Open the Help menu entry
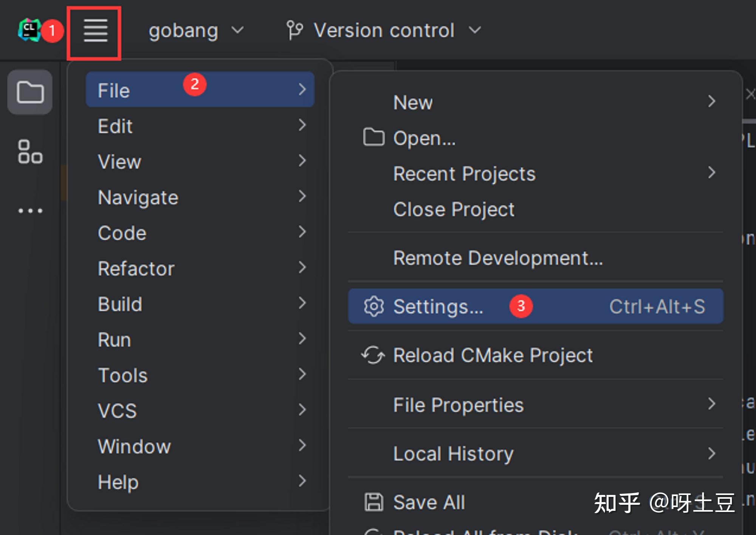This screenshot has width=756, height=535. click(118, 482)
